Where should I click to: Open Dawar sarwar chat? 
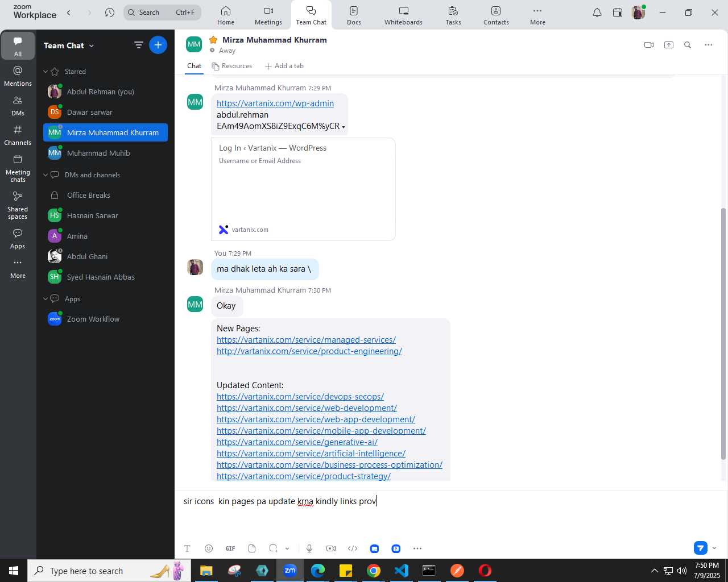coord(105,112)
